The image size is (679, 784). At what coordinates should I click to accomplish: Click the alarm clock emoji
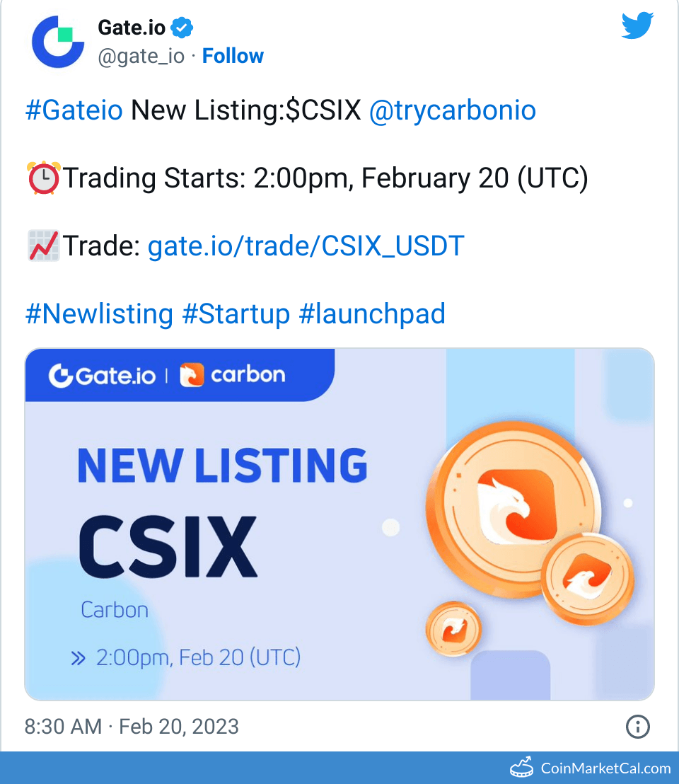pos(43,178)
